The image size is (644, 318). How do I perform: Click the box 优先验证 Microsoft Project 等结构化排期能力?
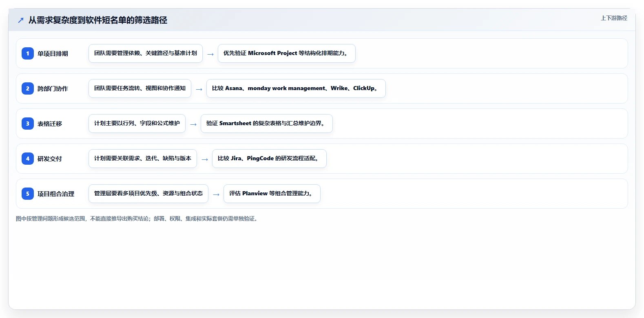(287, 53)
